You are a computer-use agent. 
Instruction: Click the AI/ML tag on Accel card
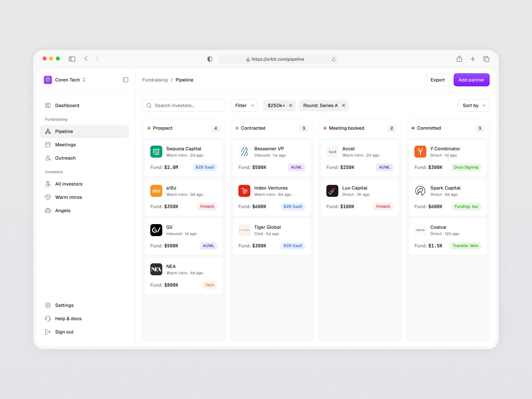coord(385,167)
